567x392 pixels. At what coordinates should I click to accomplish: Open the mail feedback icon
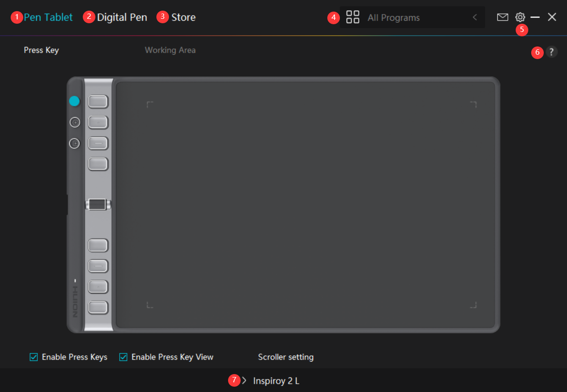[x=503, y=17]
